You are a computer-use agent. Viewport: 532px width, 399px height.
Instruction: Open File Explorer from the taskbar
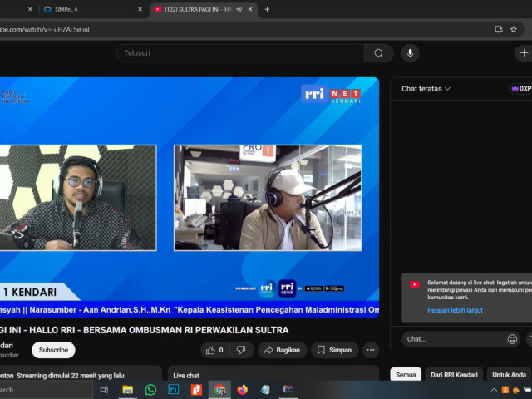coord(127,390)
